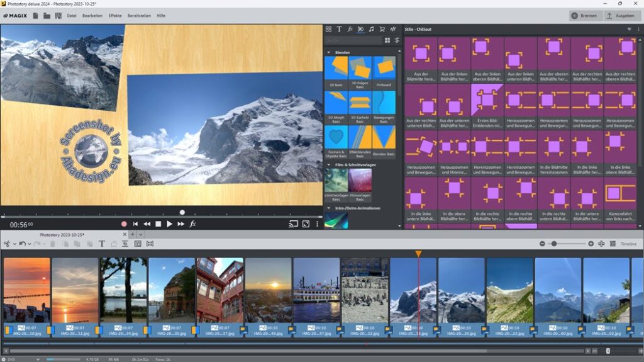The height and width of the screenshot is (362, 644).
Task: Click the rewind button
Action: tap(147, 224)
